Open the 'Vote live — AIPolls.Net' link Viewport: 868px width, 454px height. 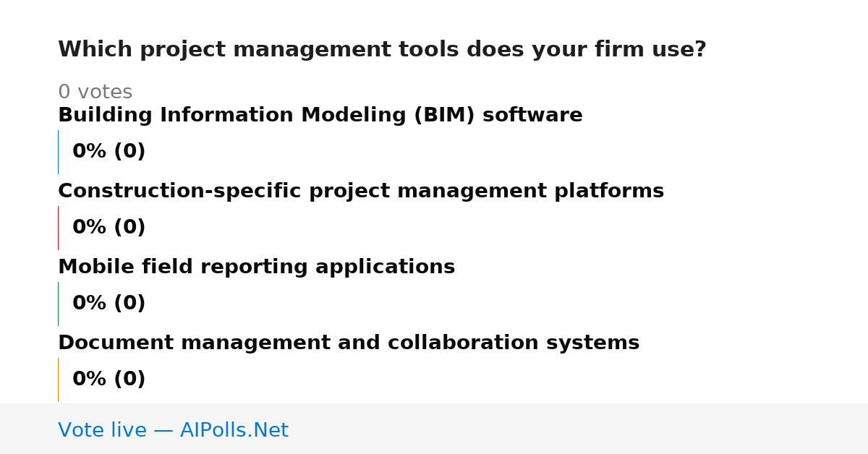(x=173, y=431)
